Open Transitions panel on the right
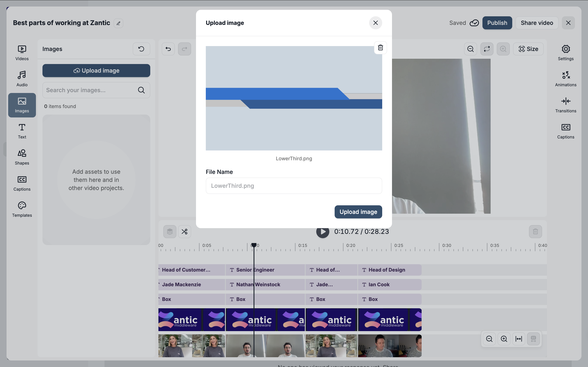The width and height of the screenshot is (588, 367). (565, 105)
